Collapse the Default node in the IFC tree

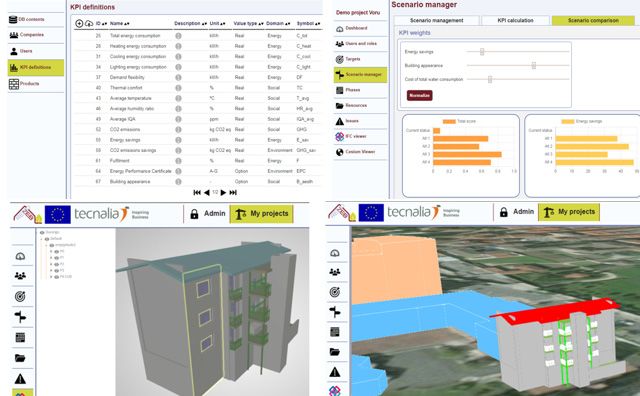[41, 239]
